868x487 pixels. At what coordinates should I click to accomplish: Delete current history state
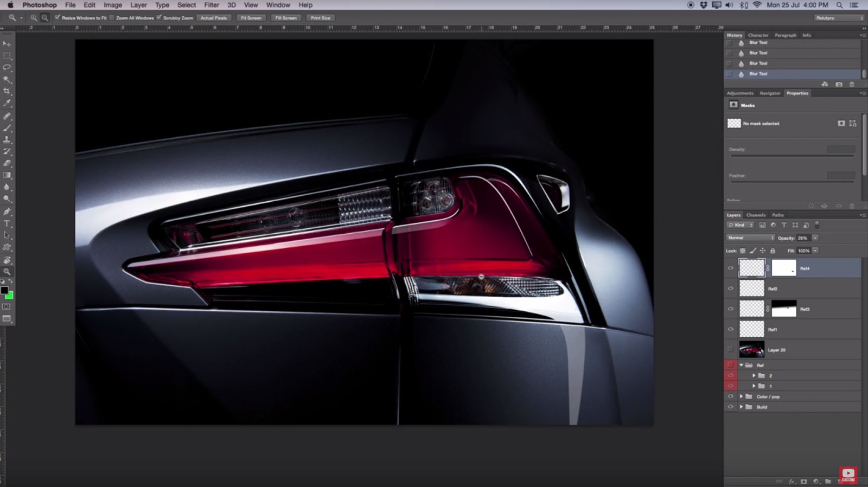click(852, 85)
